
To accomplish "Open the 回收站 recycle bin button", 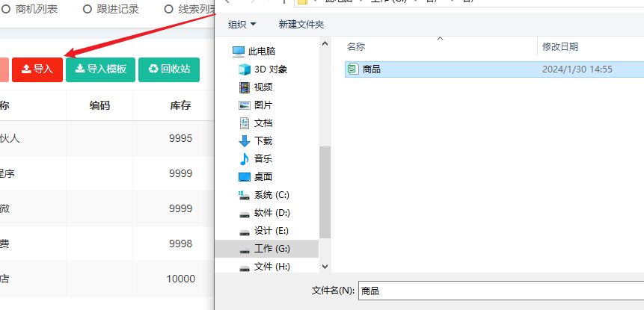I will (x=169, y=69).
